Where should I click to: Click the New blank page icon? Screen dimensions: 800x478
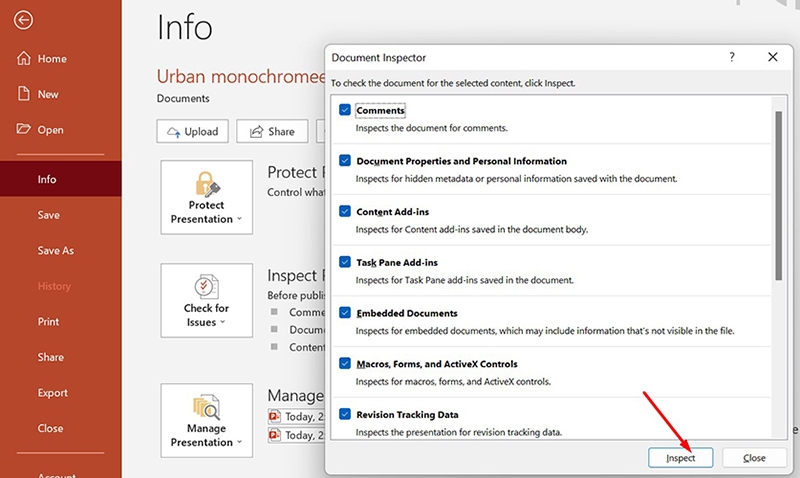[23, 94]
